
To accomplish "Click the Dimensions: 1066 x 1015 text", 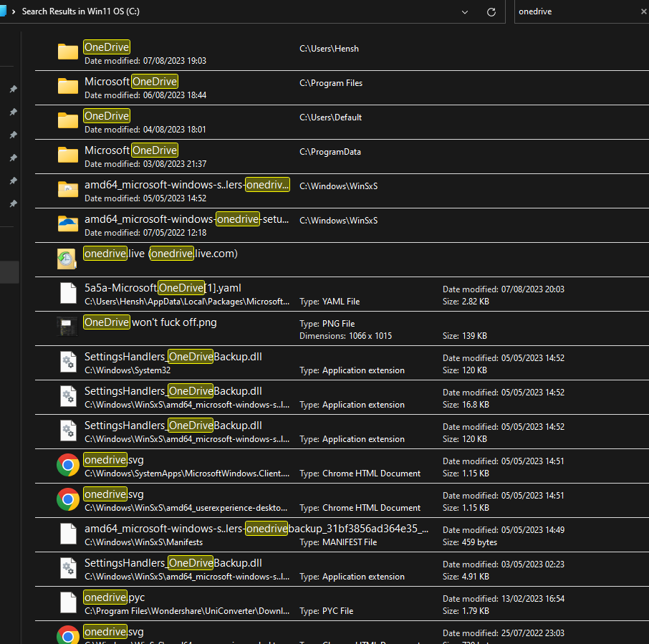I will coord(345,336).
